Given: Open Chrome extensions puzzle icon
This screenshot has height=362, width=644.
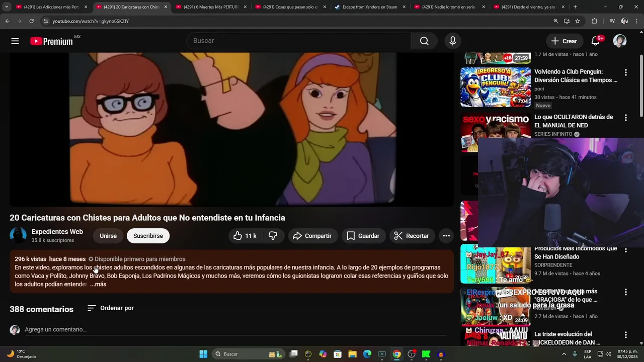Looking at the screenshot, I should click(x=595, y=21).
